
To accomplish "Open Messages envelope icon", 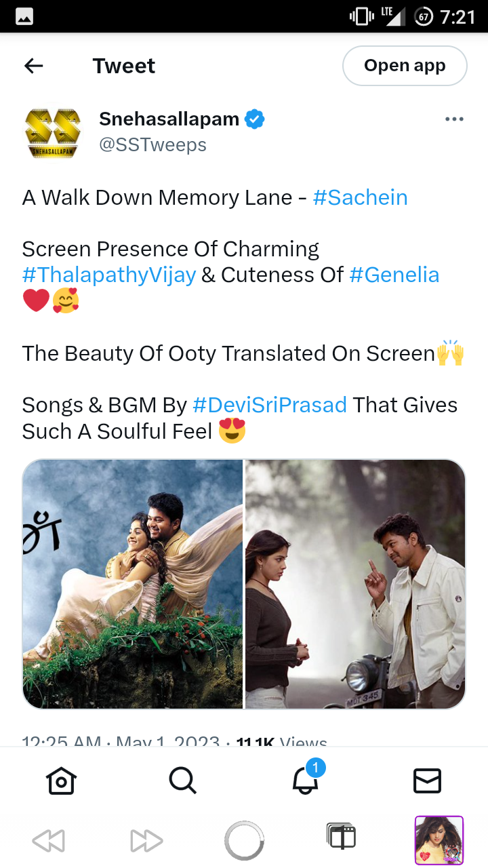I will [427, 781].
